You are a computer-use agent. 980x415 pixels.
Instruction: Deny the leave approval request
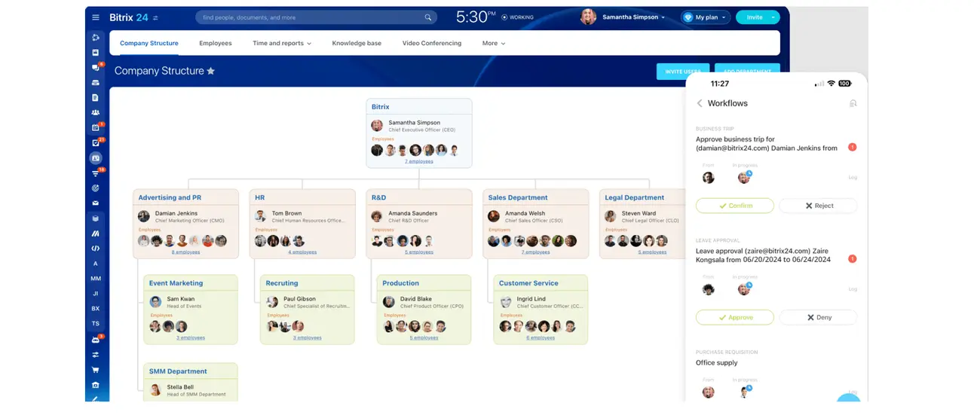click(x=818, y=317)
